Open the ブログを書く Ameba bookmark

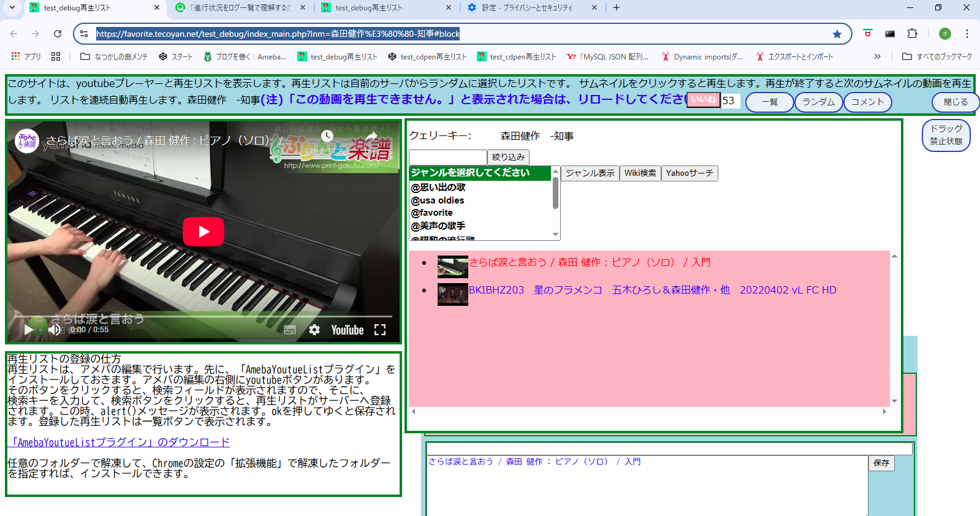point(245,56)
